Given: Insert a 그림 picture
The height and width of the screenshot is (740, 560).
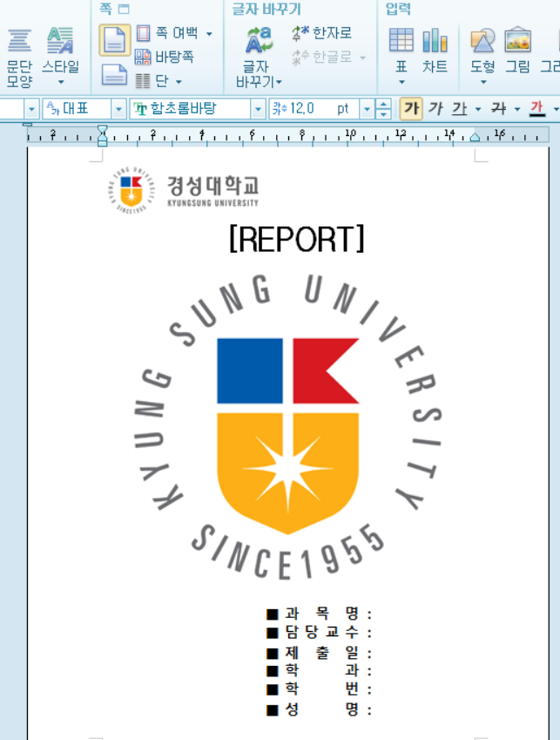Looking at the screenshot, I should pyautogui.click(x=517, y=51).
